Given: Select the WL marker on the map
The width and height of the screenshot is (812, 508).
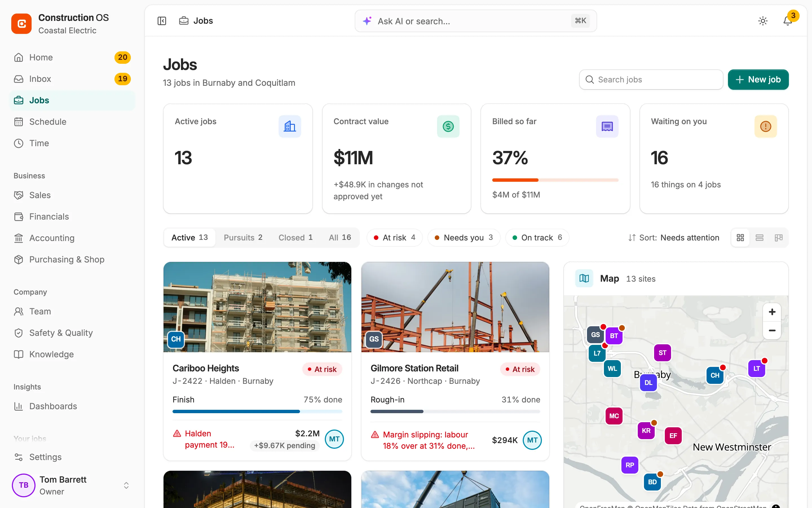Looking at the screenshot, I should pos(612,369).
